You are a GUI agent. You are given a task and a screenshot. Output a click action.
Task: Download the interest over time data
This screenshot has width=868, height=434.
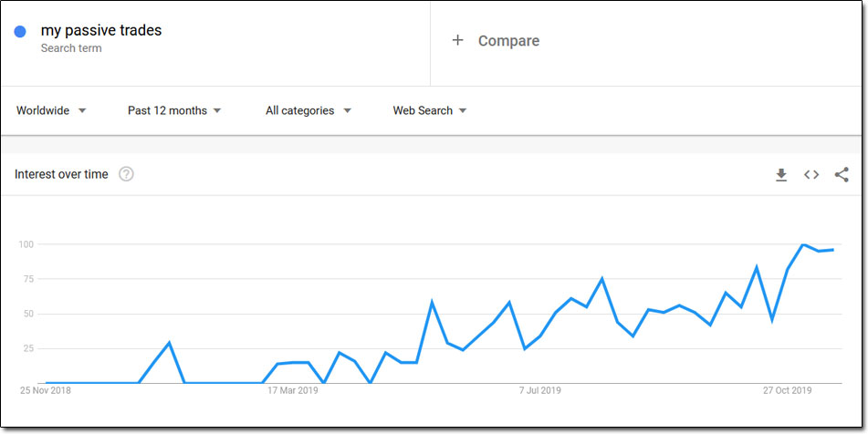781,175
